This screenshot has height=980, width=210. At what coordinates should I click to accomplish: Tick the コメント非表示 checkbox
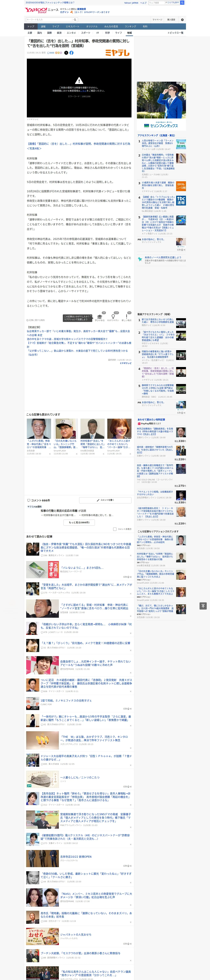pos(115,529)
